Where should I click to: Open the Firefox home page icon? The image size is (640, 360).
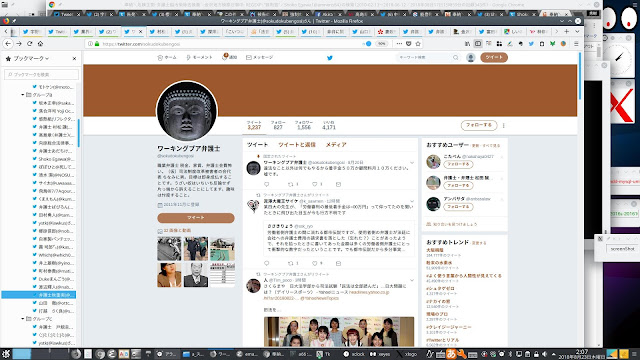point(40,44)
